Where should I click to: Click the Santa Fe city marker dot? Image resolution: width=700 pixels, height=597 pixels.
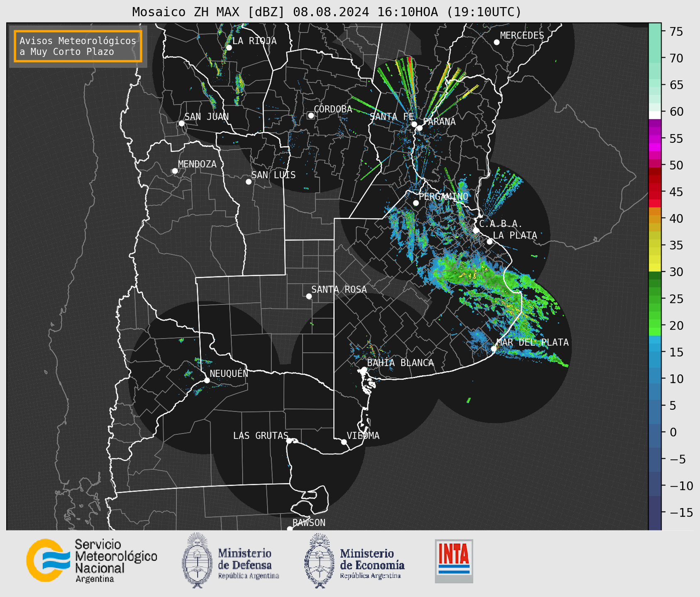click(414, 124)
